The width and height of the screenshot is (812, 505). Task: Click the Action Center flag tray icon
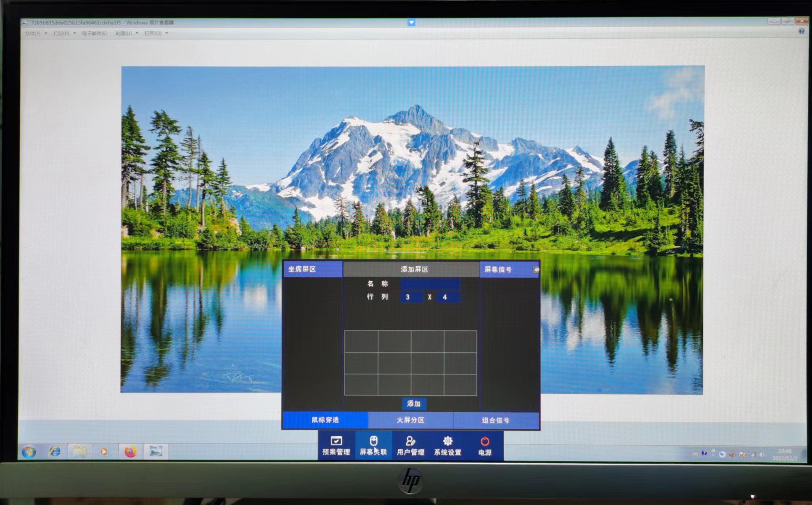point(743,454)
